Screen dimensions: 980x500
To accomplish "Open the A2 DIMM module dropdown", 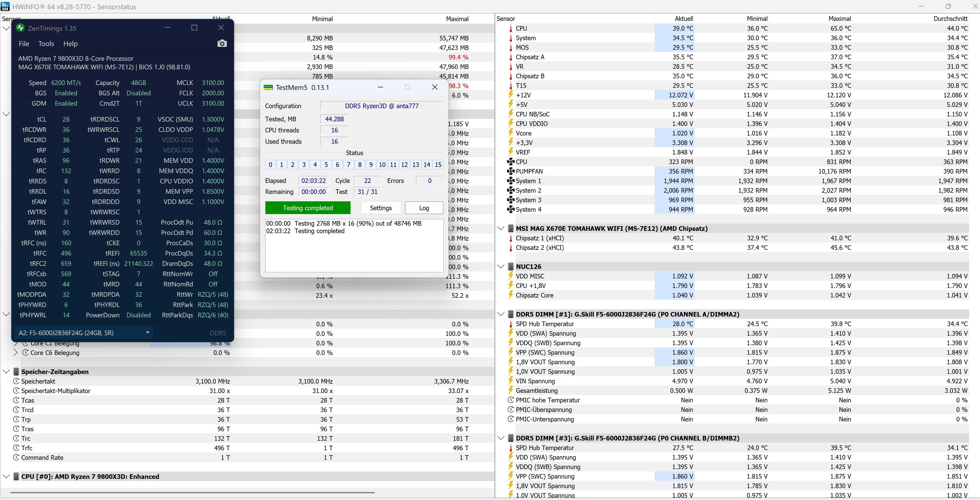I will [x=147, y=333].
